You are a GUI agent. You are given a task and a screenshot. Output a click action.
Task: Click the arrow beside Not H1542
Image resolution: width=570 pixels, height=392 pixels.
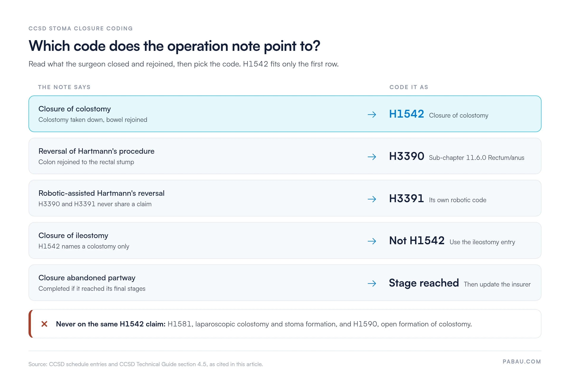pos(372,241)
